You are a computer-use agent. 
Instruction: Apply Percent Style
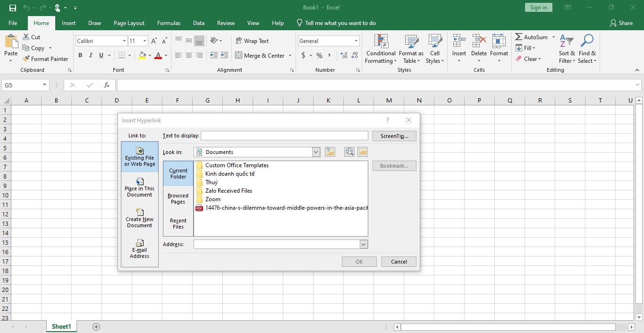point(320,55)
